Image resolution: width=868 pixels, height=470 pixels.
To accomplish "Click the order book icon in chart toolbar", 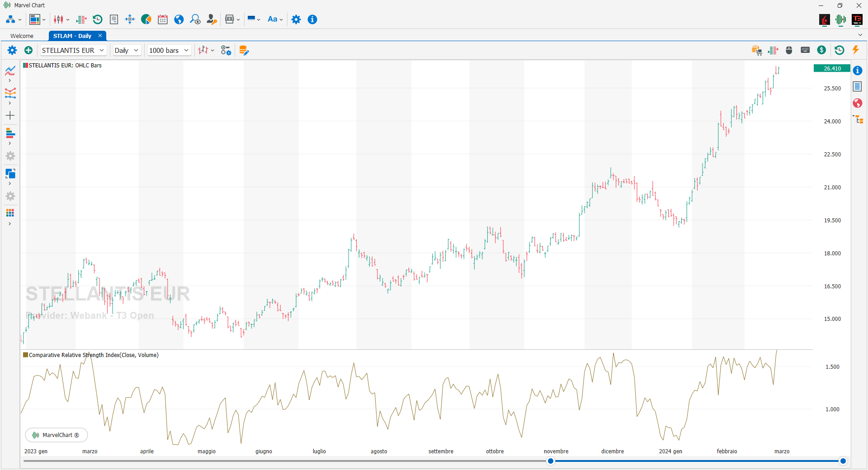I will 773,50.
